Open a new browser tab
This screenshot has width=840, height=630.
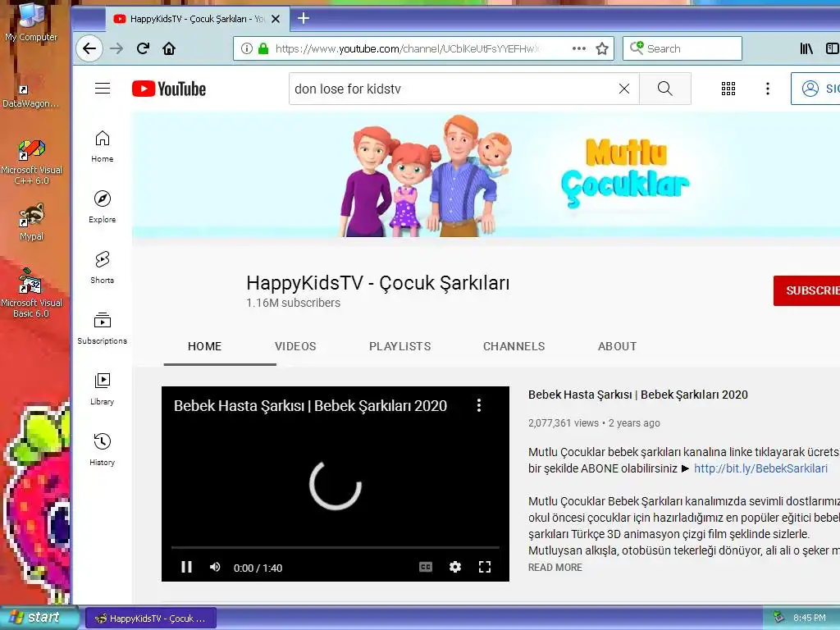click(x=304, y=18)
